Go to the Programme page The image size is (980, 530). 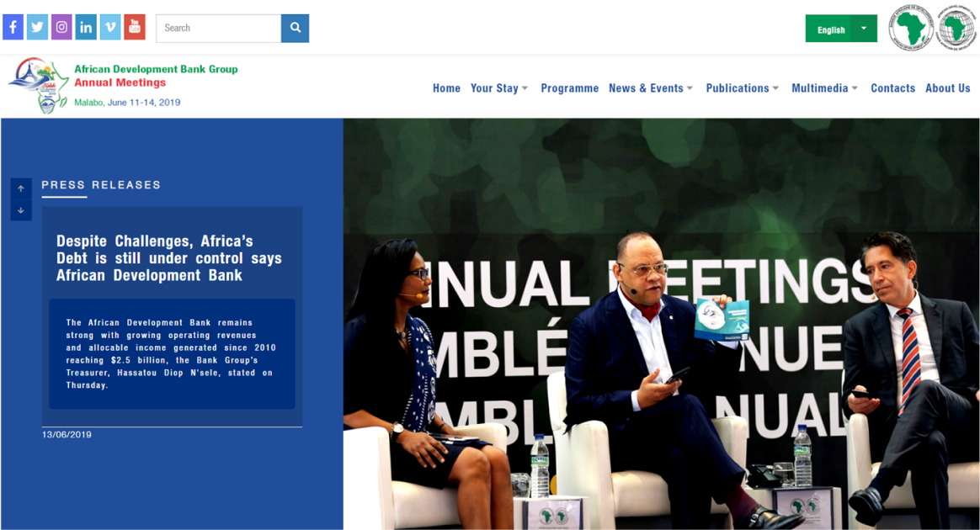[x=569, y=88]
